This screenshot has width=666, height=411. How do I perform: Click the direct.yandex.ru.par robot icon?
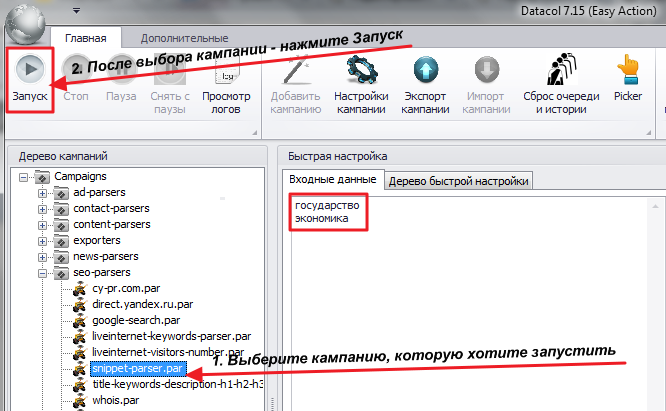[x=79, y=305]
